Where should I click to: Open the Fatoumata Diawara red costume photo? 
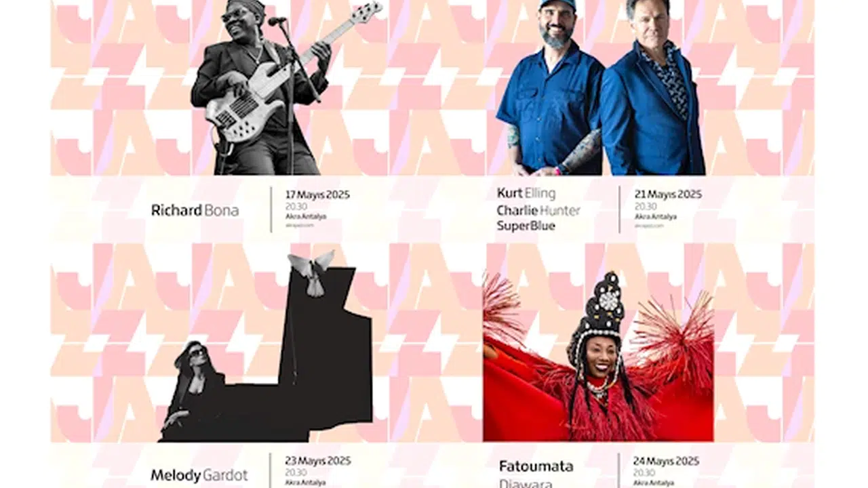598,356
